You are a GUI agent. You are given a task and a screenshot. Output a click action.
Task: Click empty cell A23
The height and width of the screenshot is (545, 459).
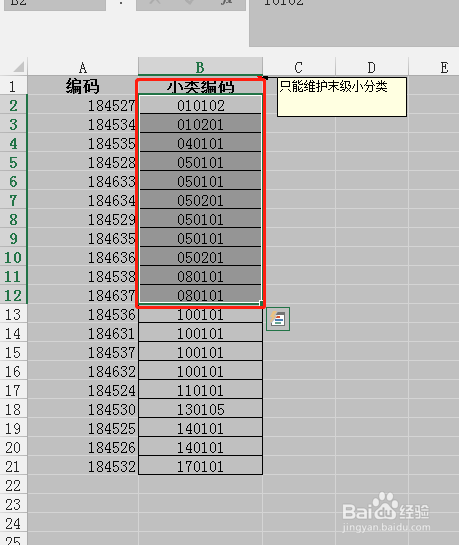pos(83,504)
